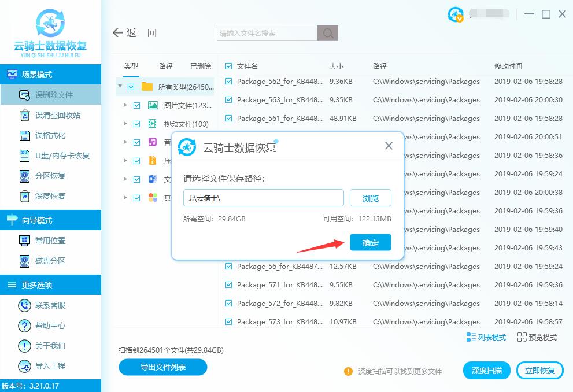Choose the 误格式化 format recovery icon
This screenshot has width=573, height=392.
(x=24, y=135)
